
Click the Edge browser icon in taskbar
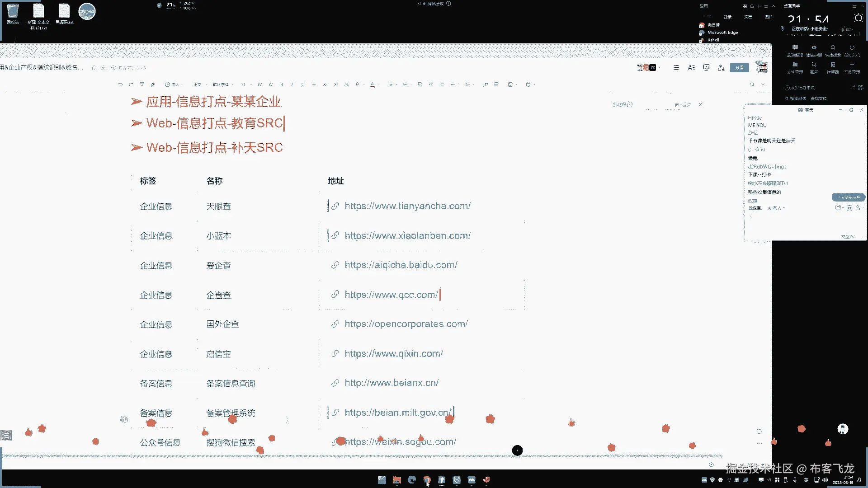click(411, 480)
